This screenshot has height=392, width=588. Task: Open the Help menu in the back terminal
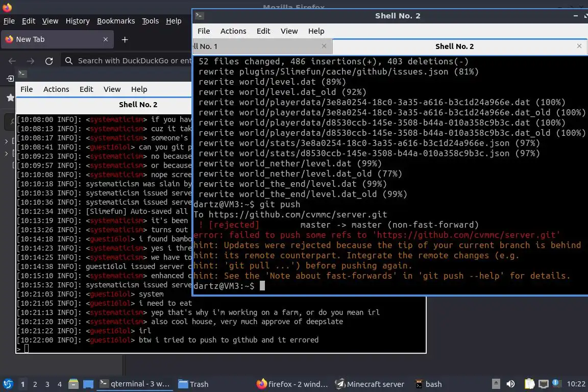pos(139,89)
